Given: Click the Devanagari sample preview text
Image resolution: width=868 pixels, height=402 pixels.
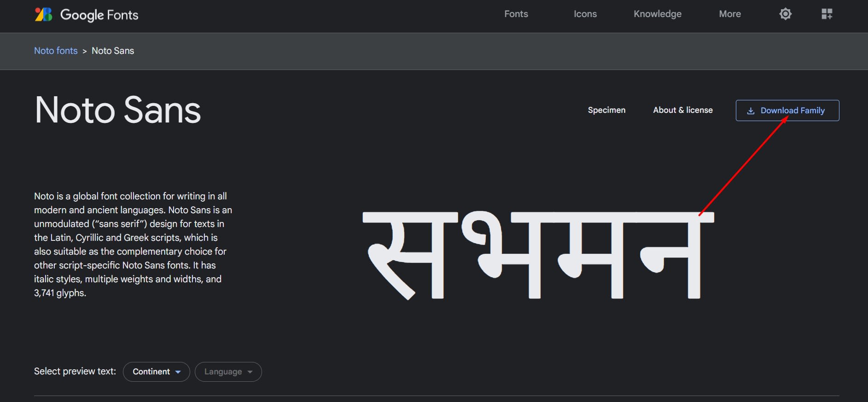Looking at the screenshot, I should pos(538,255).
